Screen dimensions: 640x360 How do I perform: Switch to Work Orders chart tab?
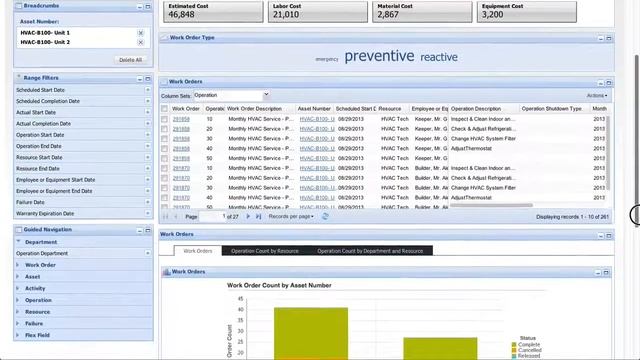point(198,251)
